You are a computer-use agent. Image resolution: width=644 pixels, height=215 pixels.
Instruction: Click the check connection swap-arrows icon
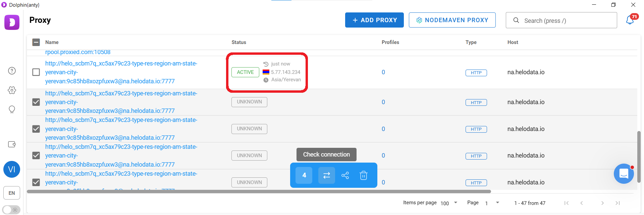pos(326,175)
